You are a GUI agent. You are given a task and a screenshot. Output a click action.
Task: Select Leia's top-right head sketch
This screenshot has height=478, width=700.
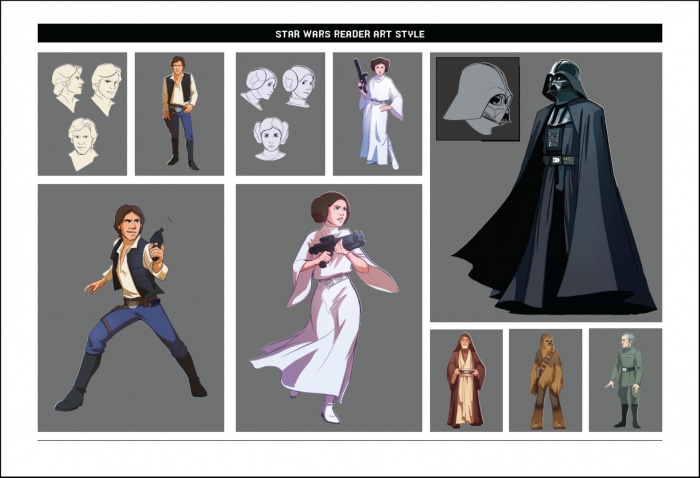coord(298,87)
